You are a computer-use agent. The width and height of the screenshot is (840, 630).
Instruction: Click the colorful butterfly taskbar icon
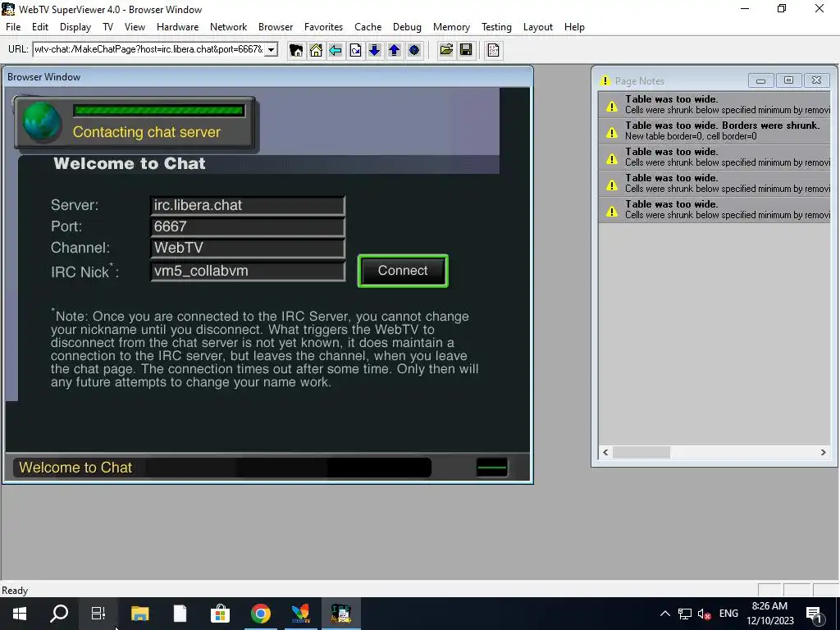pos(300,614)
